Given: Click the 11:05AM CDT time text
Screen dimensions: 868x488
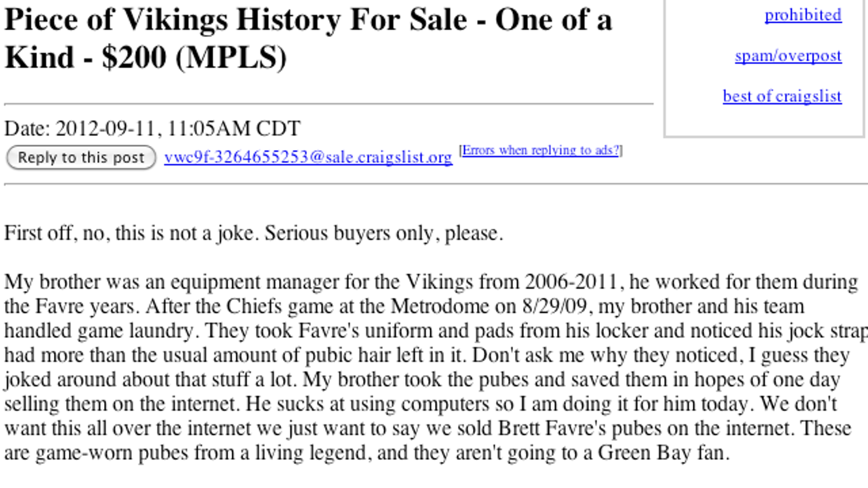Looking at the screenshot, I should (x=233, y=129).
